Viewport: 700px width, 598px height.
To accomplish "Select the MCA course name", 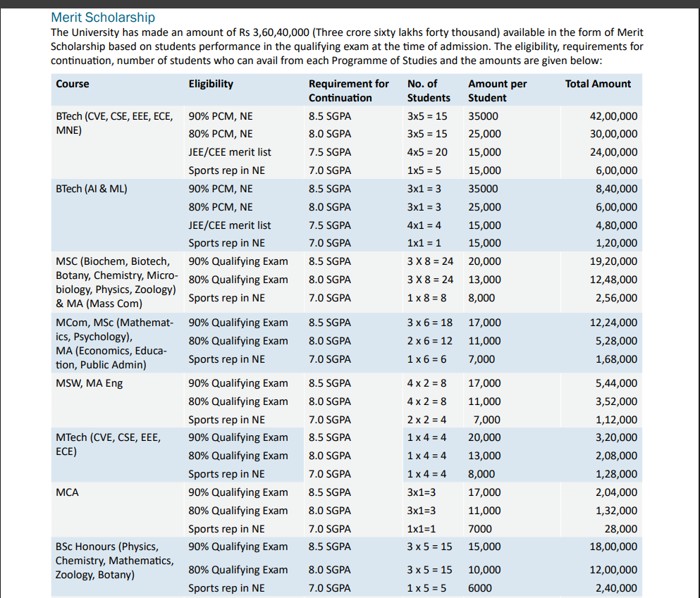I will 67,492.
